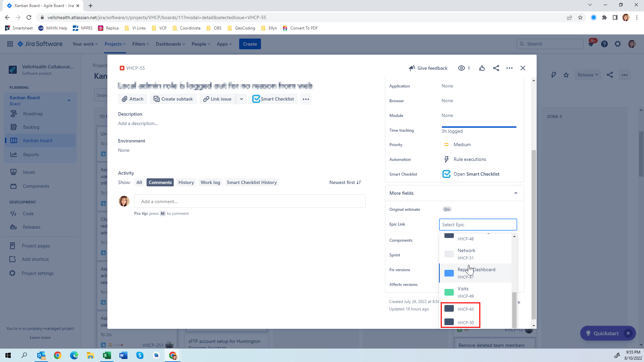Screen dimensions: 644x362
Task: Collapse the More fields section
Action: click(516, 193)
